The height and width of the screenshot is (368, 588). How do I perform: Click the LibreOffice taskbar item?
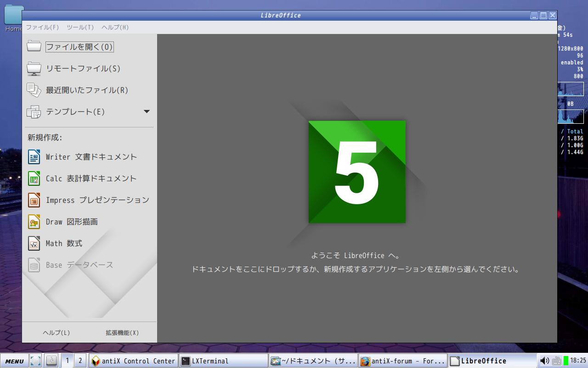493,361
